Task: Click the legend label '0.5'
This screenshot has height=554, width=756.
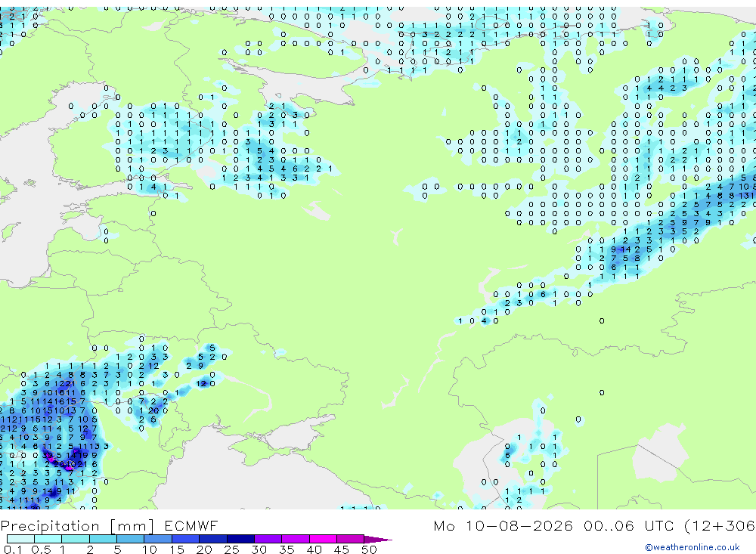Action: point(41,549)
